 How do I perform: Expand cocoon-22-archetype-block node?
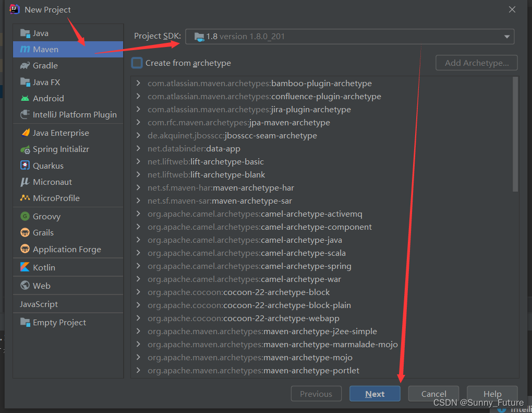click(138, 292)
